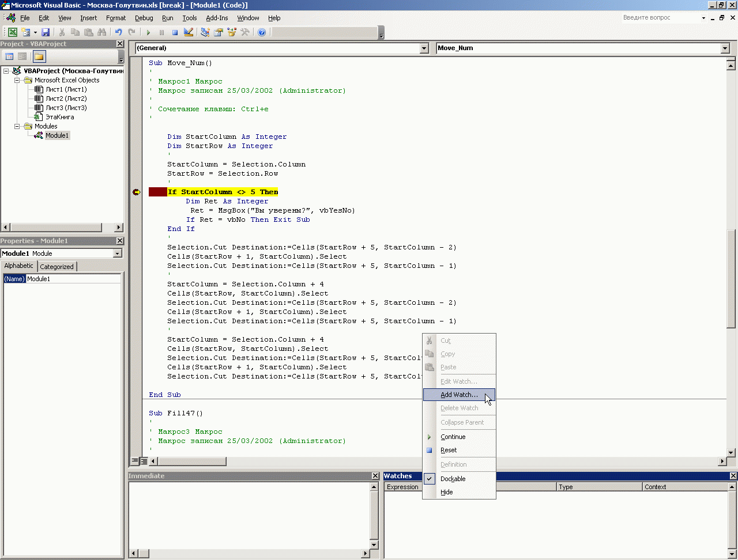Open the Move_Num procedure dropdown
Image resolution: width=738 pixels, height=560 pixels.
[x=725, y=48]
